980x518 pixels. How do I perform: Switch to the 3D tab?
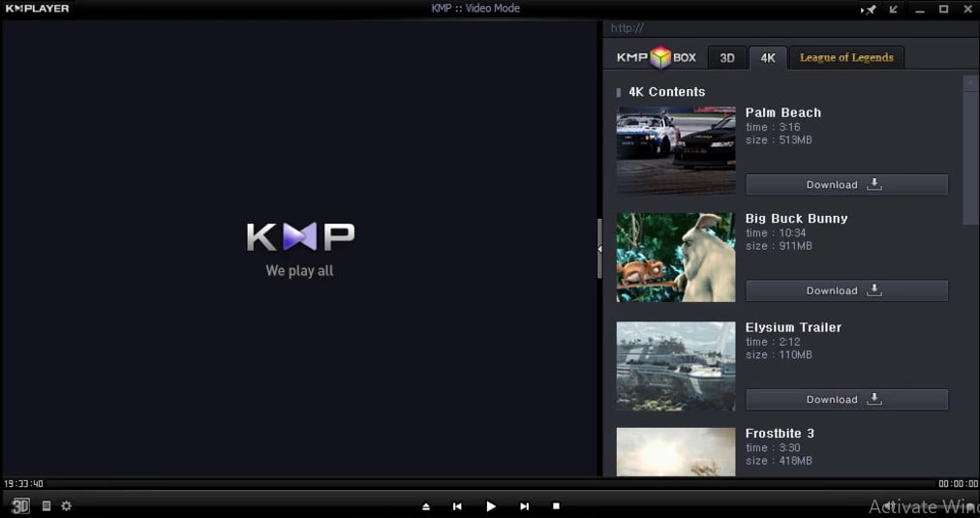tap(727, 57)
